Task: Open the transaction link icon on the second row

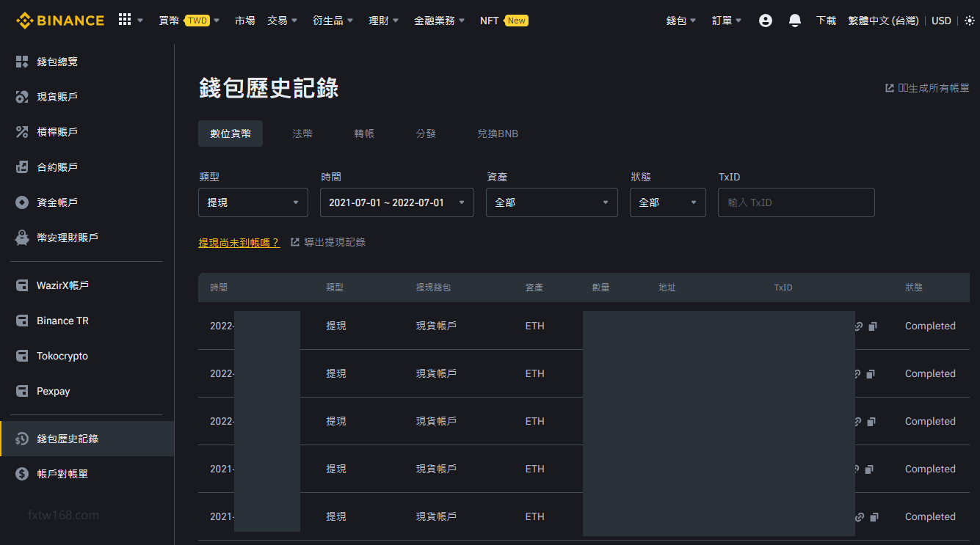Action: tap(857, 373)
